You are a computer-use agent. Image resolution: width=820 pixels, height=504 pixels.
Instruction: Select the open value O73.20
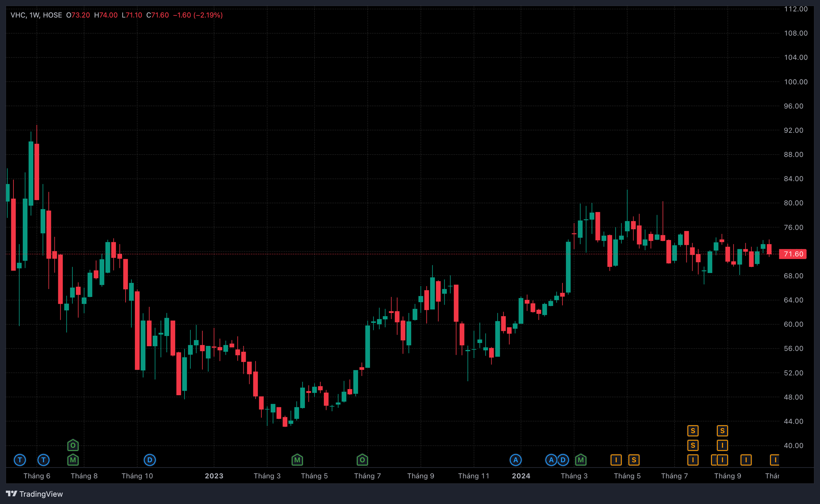78,15
